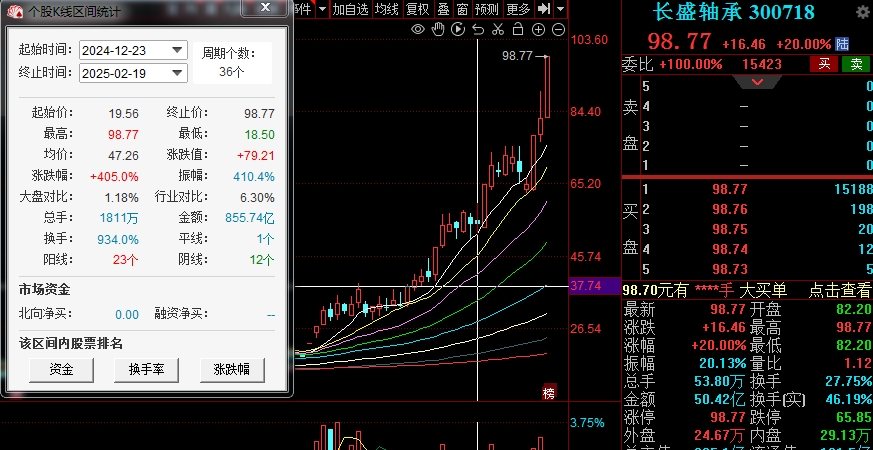The height and width of the screenshot is (450, 873).
Task: Click the app logo in dialog title
Action: click(x=15, y=12)
